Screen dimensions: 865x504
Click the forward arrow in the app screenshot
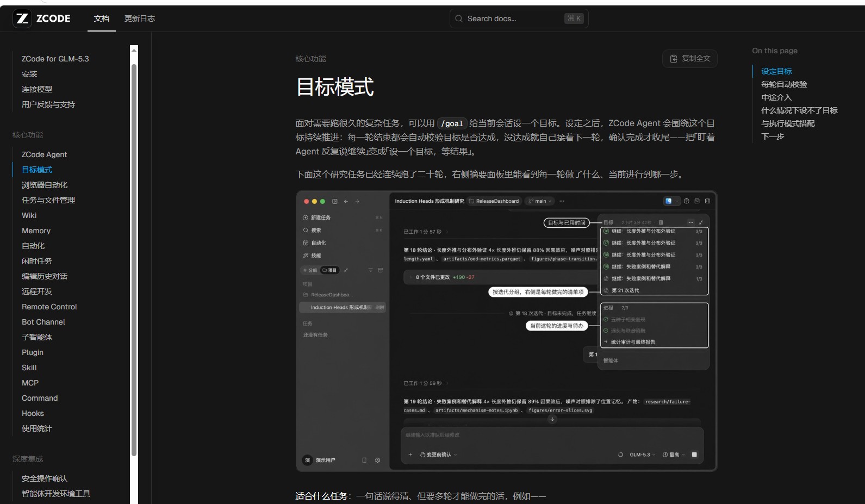tap(357, 201)
